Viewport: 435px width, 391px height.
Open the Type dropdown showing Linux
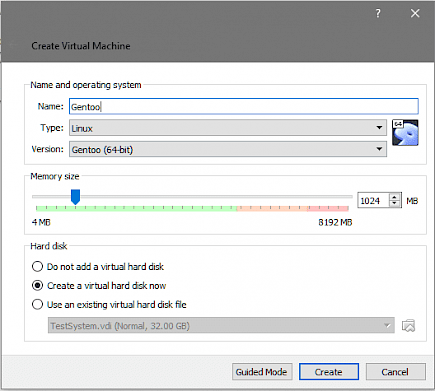click(228, 128)
